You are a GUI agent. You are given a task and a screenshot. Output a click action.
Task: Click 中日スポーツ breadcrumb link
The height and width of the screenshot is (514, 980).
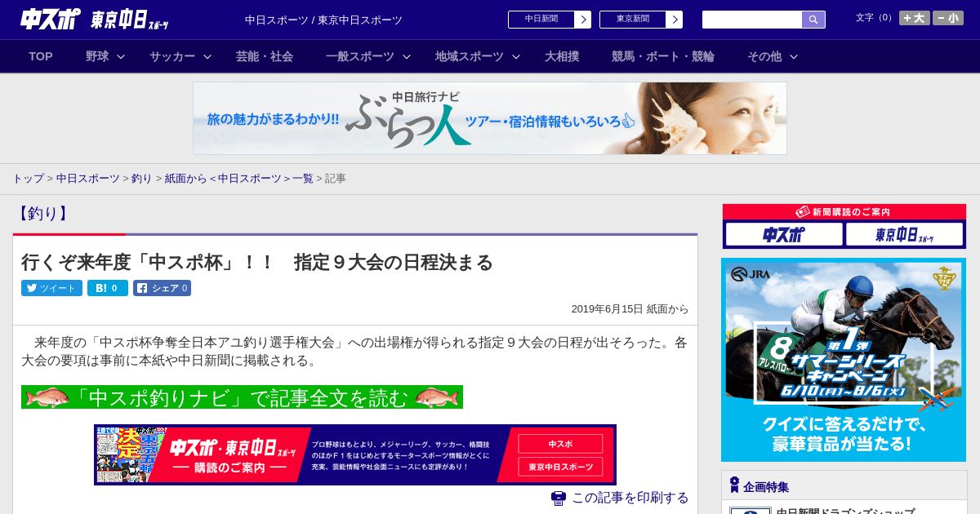88,179
